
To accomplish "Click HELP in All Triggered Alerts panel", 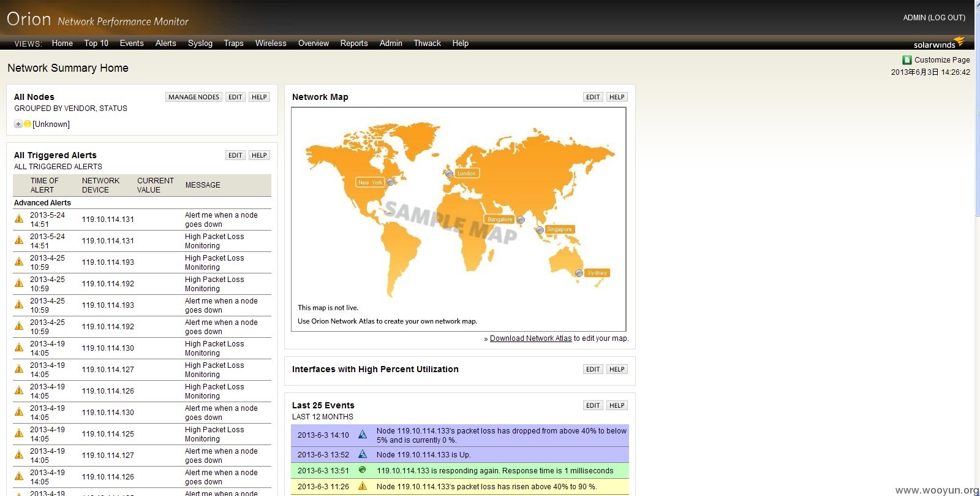I will pos(259,155).
